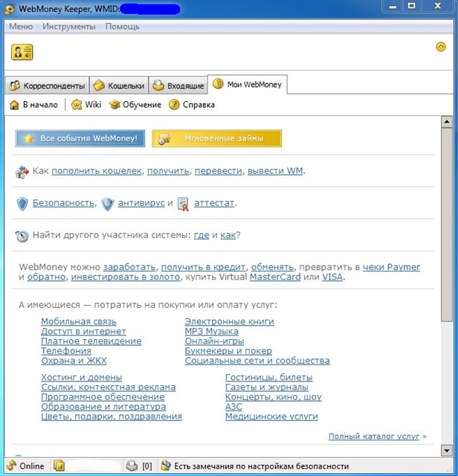Click the Online status label
The width and height of the screenshot is (458, 476).
click(x=32, y=466)
